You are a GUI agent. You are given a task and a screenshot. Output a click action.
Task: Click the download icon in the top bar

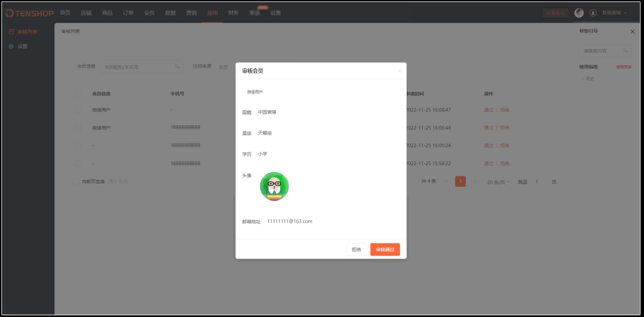593,13
